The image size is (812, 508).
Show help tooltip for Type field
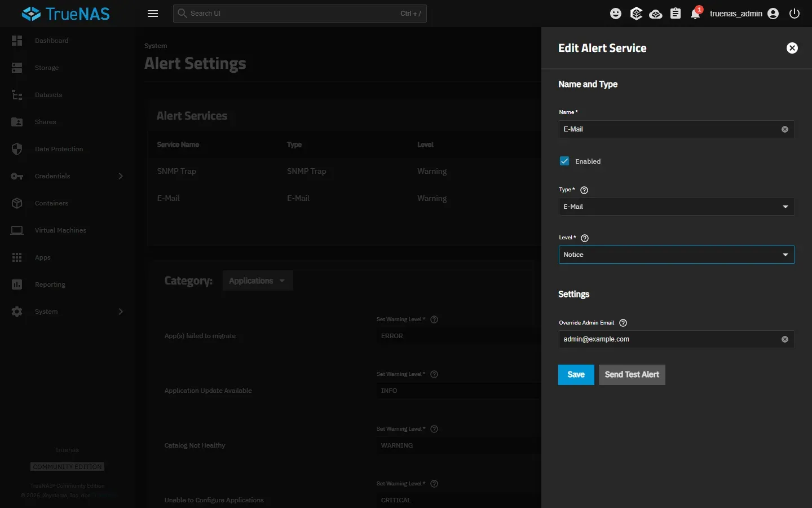[584, 190]
